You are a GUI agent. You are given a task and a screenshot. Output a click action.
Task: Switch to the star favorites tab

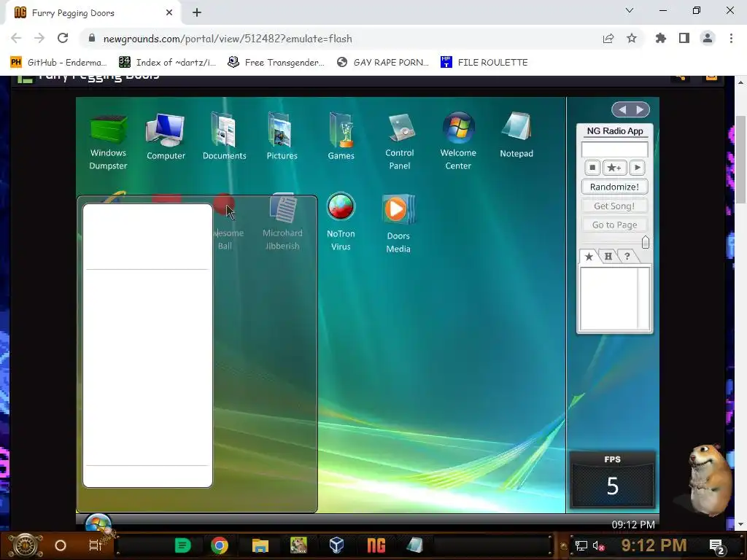pyautogui.click(x=589, y=256)
